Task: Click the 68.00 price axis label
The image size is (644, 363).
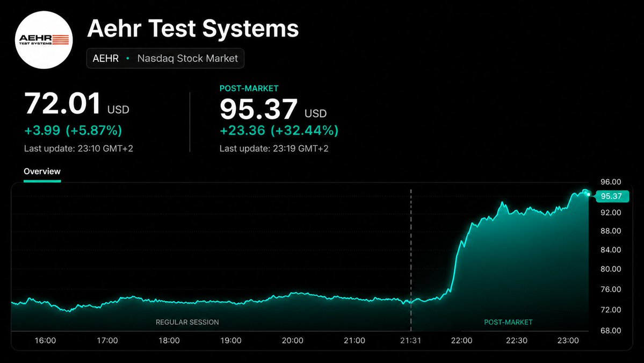Action: 611,331
